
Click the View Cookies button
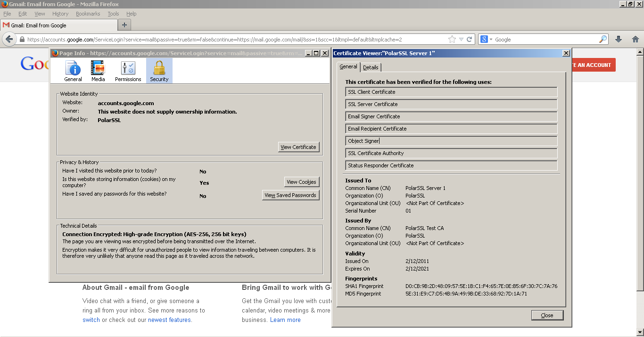click(x=301, y=182)
